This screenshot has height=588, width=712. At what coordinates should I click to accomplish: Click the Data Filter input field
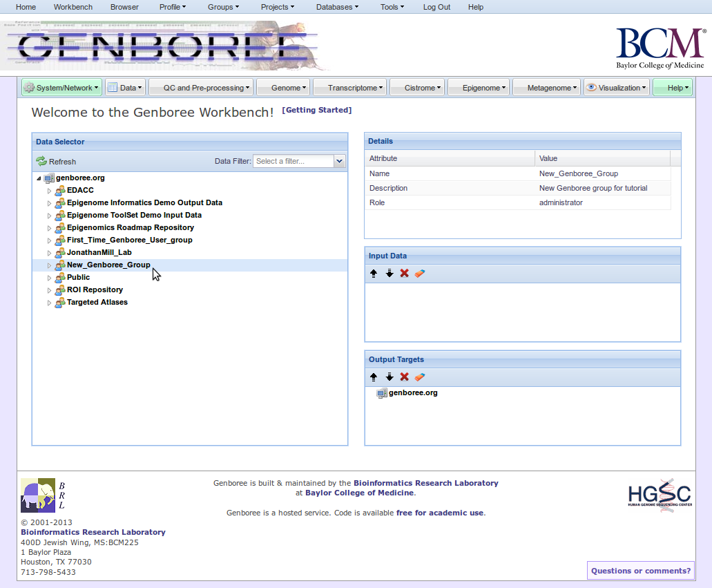(293, 161)
